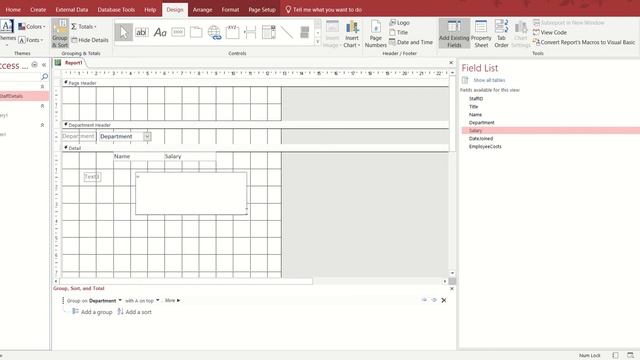Select the Button control
640x360 pixels.
point(178,32)
